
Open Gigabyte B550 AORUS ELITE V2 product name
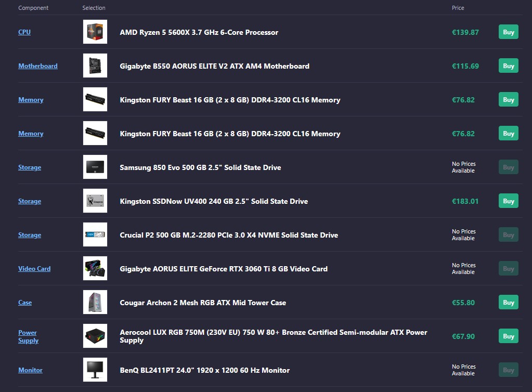(214, 66)
